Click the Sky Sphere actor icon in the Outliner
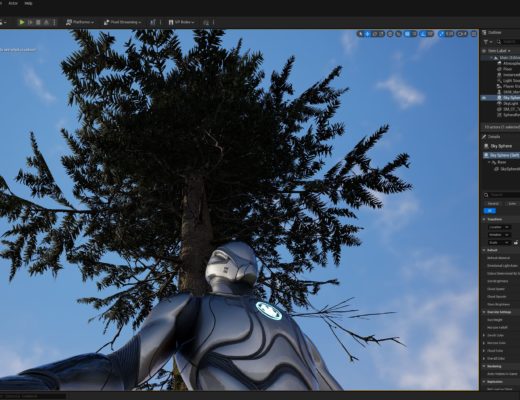Screen dimensions: 520x400 [499, 98]
